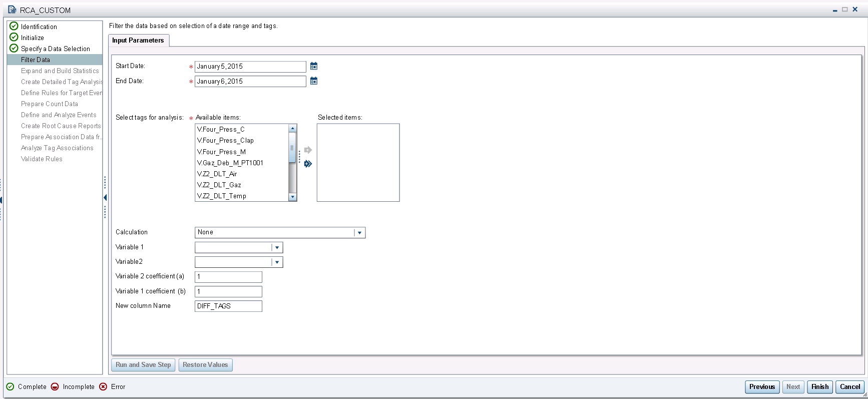The height and width of the screenshot is (399, 868).
Task: Open the Identification step
Action: pos(39,27)
